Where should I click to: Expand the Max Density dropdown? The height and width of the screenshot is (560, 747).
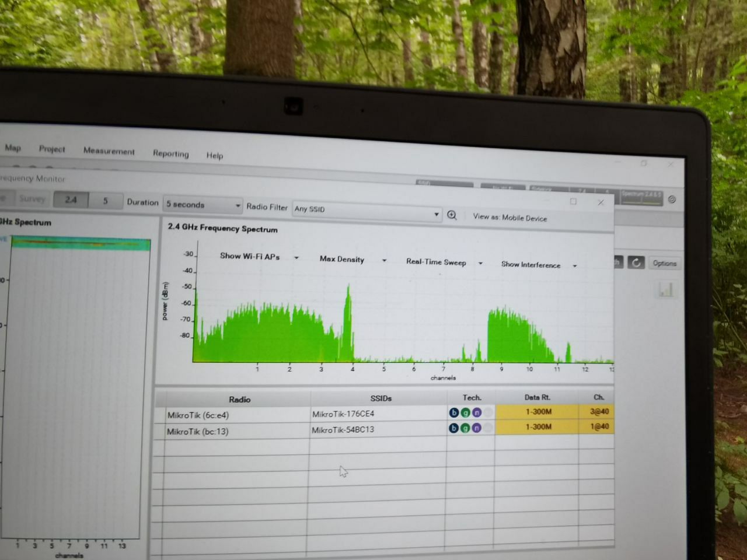pyautogui.click(x=352, y=260)
